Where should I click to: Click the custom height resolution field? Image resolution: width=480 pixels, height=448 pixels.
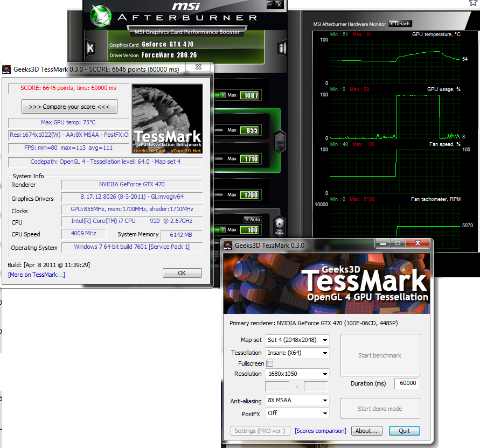pos(316,387)
